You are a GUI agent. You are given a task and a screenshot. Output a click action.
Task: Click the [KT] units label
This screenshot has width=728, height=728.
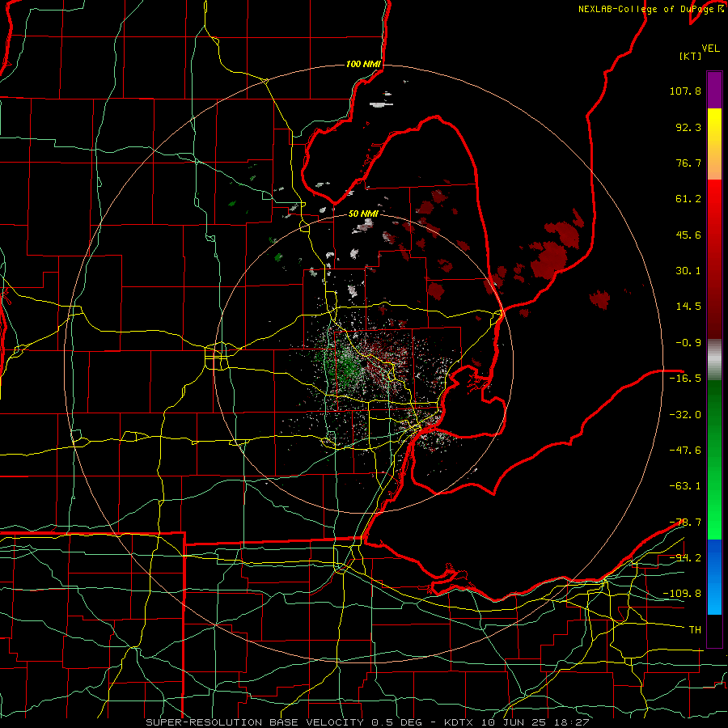tap(691, 56)
